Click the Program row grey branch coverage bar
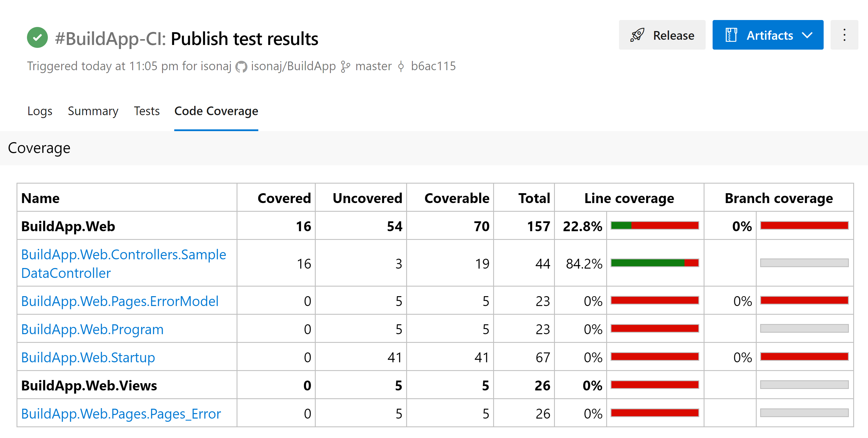868x438 pixels. 804,329
